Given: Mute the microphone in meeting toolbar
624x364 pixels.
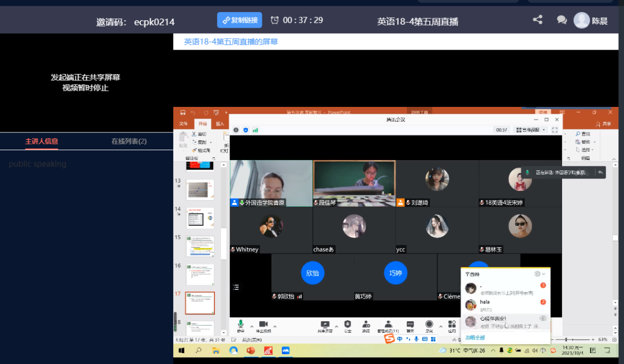Looking at the screenshot, I should pyautogui.click(x=240, y=325).
